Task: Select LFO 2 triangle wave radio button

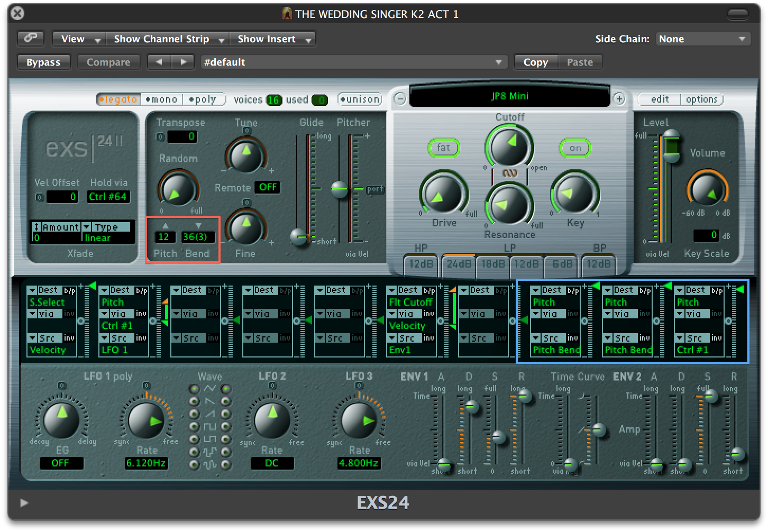Action: (x=226, y=389)
